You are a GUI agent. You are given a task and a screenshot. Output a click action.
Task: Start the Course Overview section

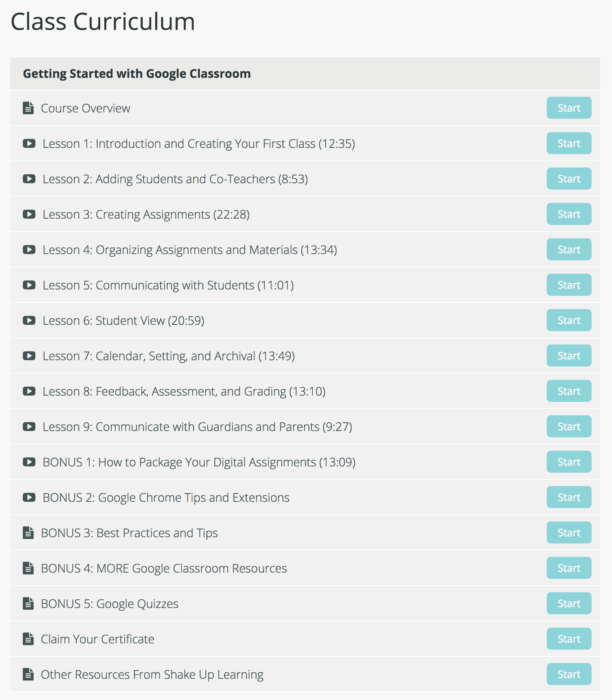pyautogui.click(x=569, y=108)
